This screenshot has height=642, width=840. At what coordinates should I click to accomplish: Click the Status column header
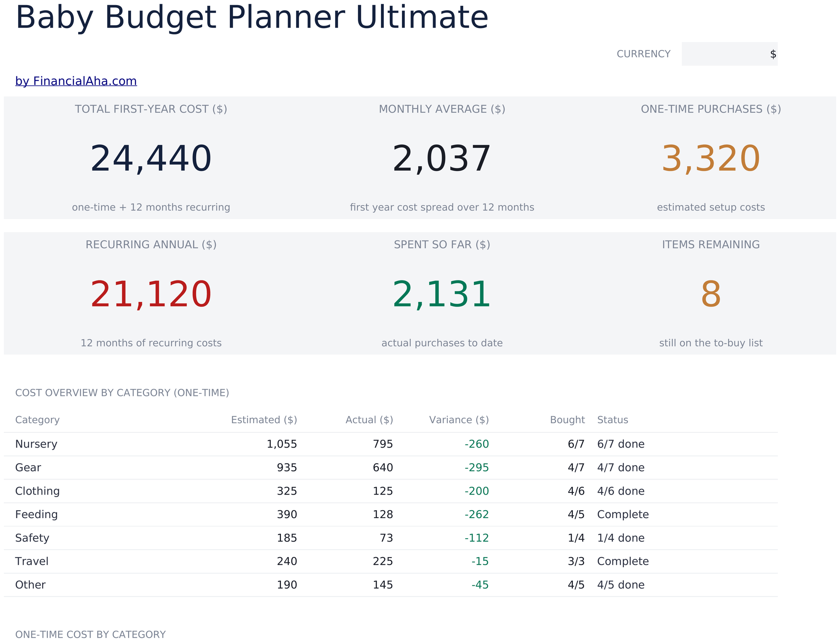pyautogui.click(x=613, y=420)
